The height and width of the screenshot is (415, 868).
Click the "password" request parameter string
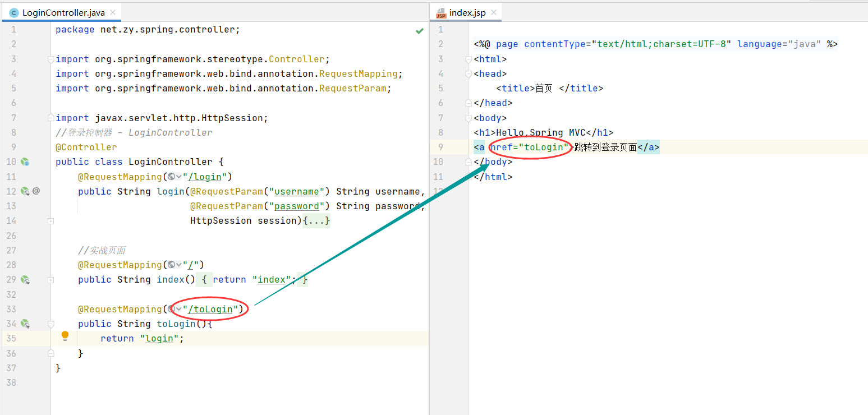(x=297, y=206)
